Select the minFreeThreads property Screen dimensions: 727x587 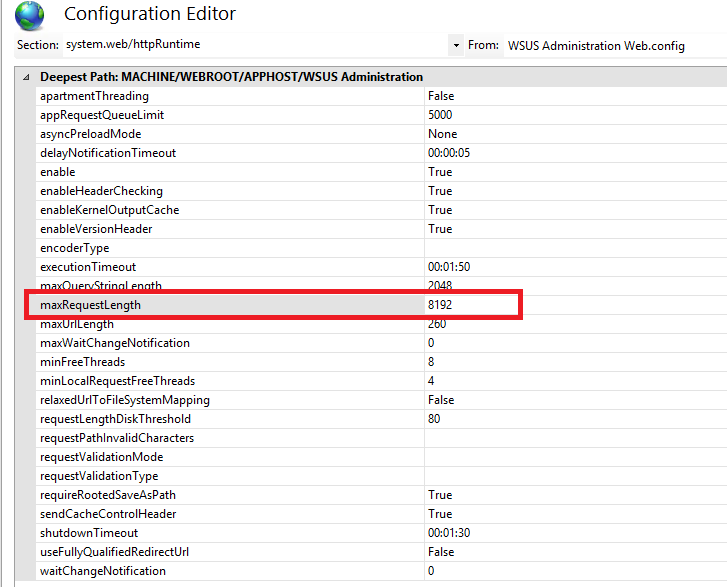coord(83,362)
